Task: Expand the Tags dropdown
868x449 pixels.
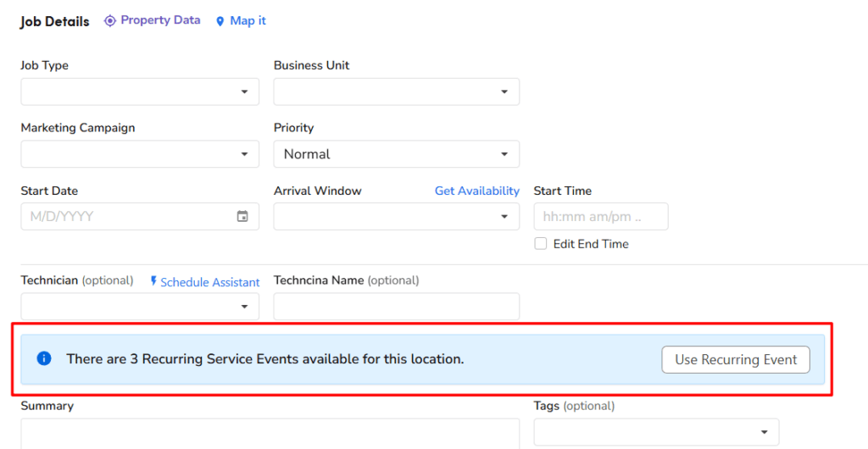Action: click(655, 432)
